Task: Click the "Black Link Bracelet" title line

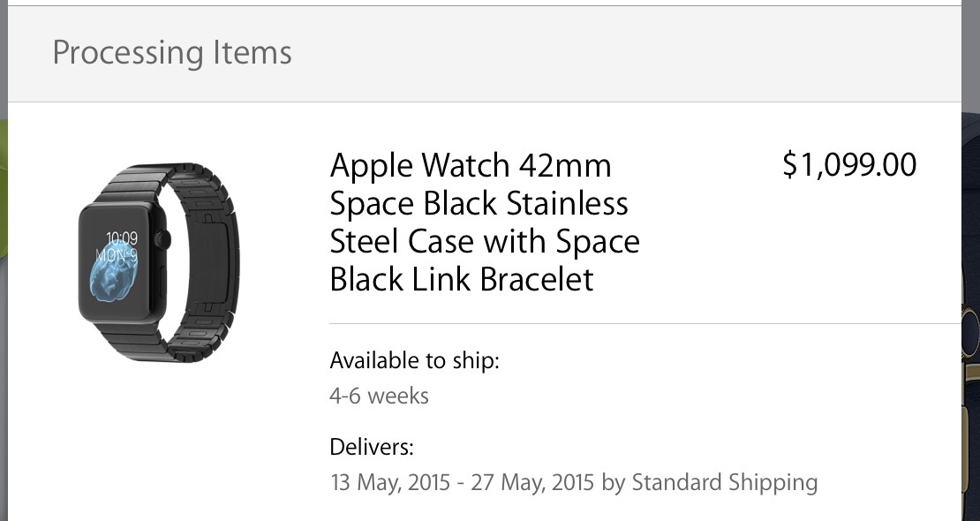Action: [x=462, y=280]
